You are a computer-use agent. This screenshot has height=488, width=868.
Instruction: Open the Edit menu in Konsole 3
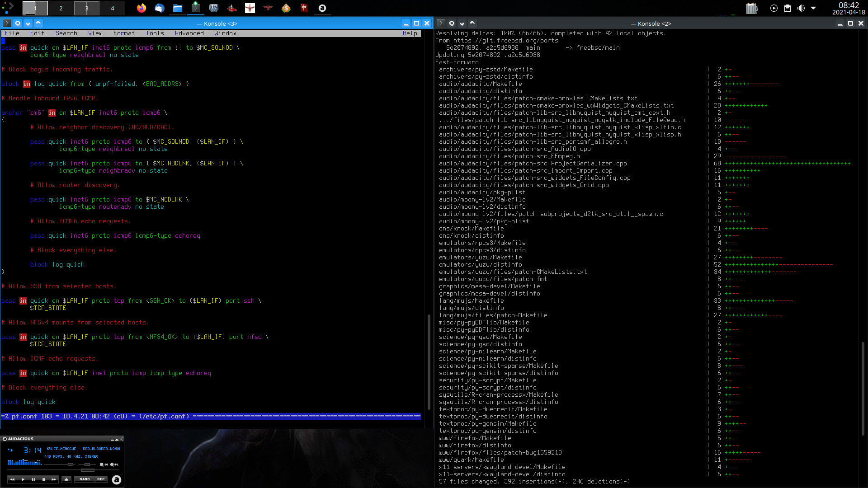pyautogui.click(x=37, y=33)
